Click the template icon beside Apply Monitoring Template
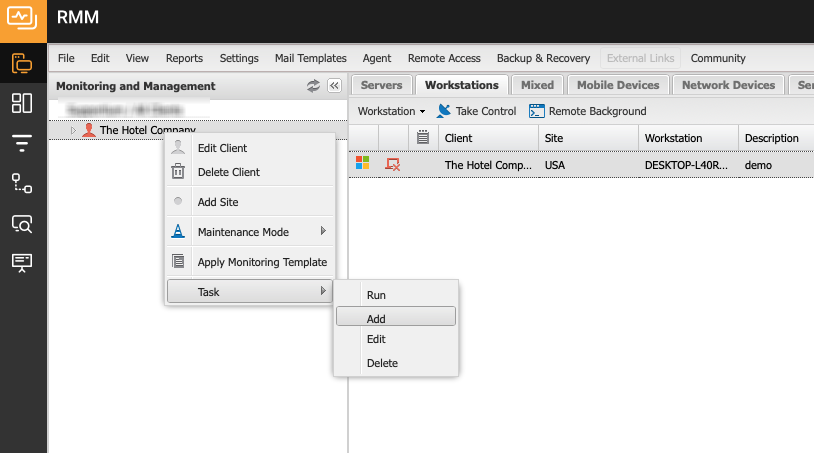Image resolution: width=814 pixels, height=453 pixels. 178,261
